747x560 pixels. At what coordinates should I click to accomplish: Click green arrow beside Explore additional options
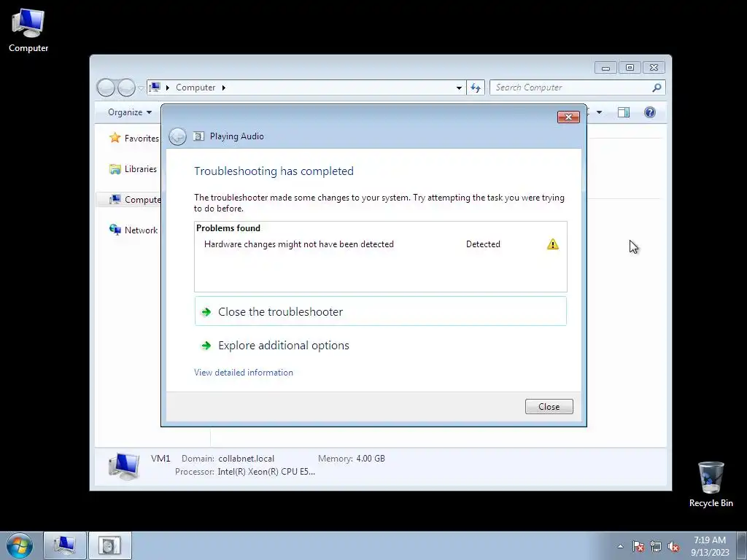[206, 346]
